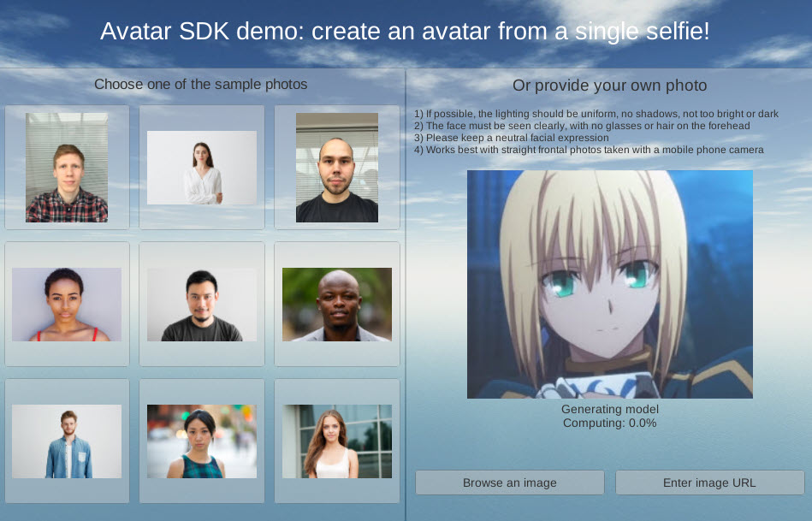Click the Browse an image button
812x521 pixels.
(510, 483)
